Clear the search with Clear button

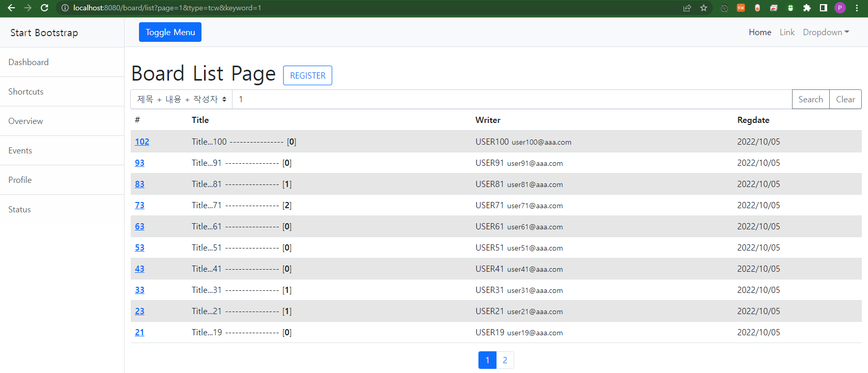click(x=845, y=99)
